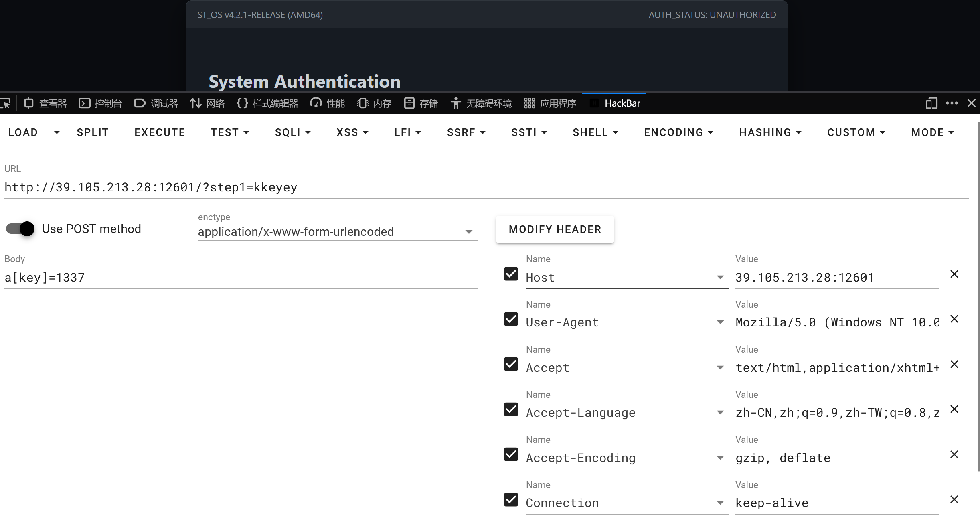Open the Inspector (查看器) devtools panel

45,103
